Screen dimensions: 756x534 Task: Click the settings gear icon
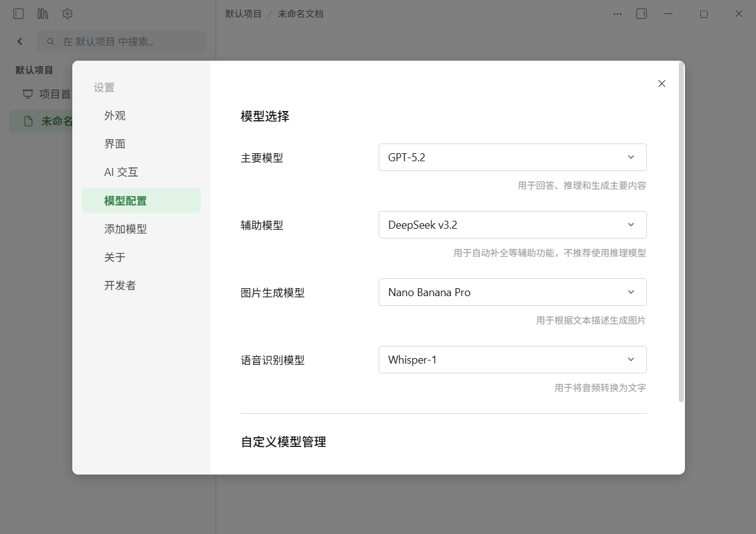tap(67, 13)
